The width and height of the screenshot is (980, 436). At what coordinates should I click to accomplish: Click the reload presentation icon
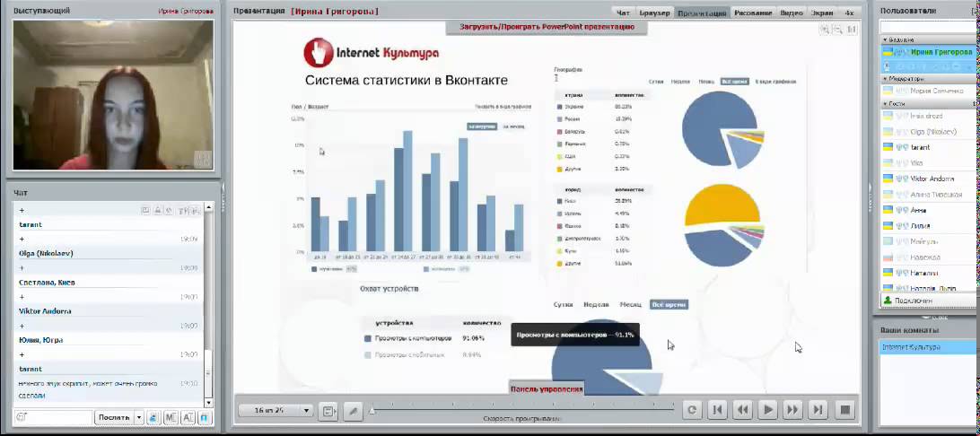[x=691, y=410]
